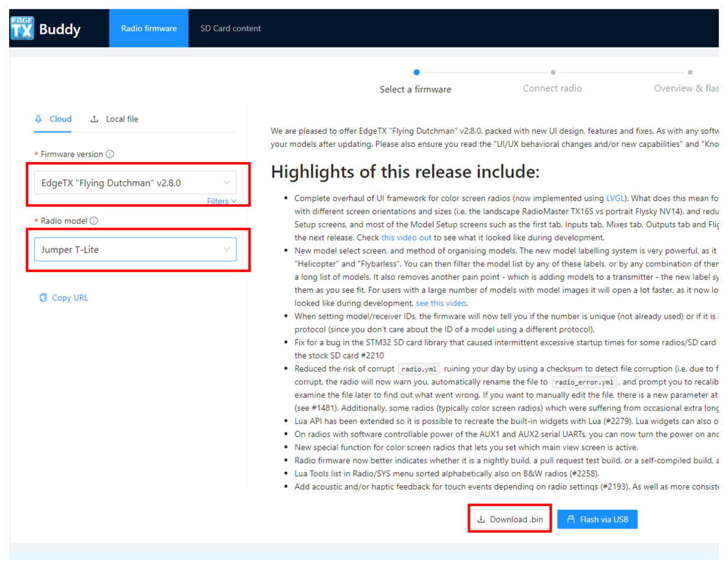Click the Select a firmware step label
This screenshot has height=572, width=728.
point(415,89)
